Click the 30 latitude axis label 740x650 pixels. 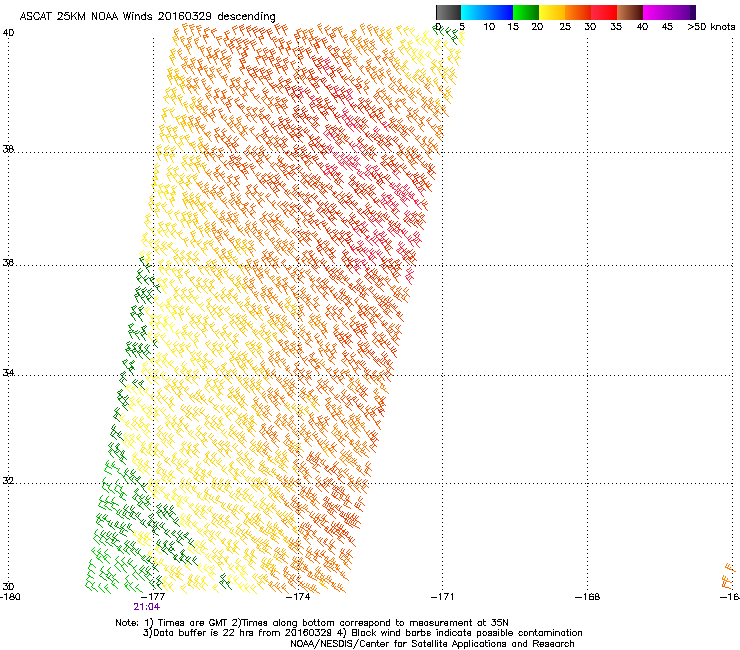pyautogui.click(x=8, y=586)
